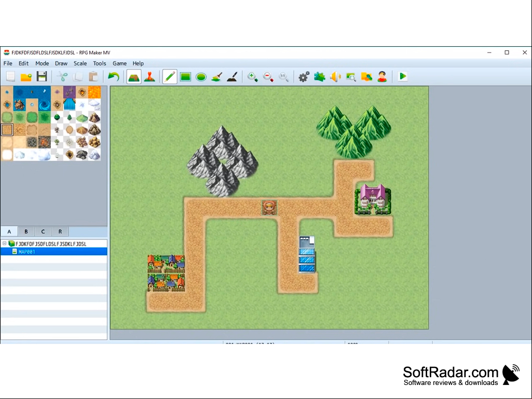Open the Database gear icon
This screenshot has height=399, width=532.
(304, 76)
